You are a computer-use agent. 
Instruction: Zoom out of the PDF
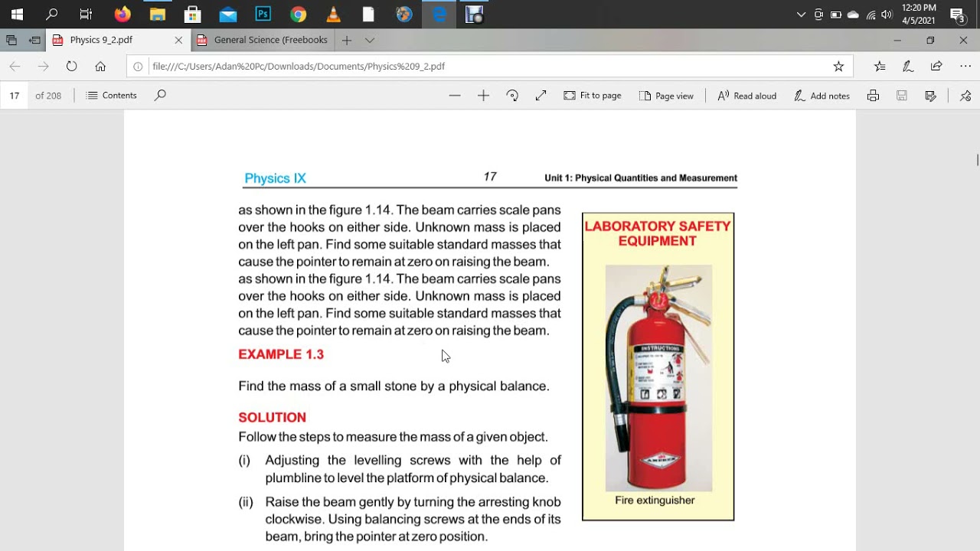pos(455,96)
